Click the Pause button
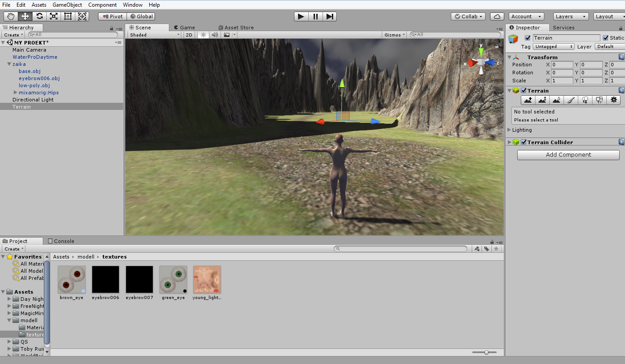The image size is (625, 364). point(315,16)
